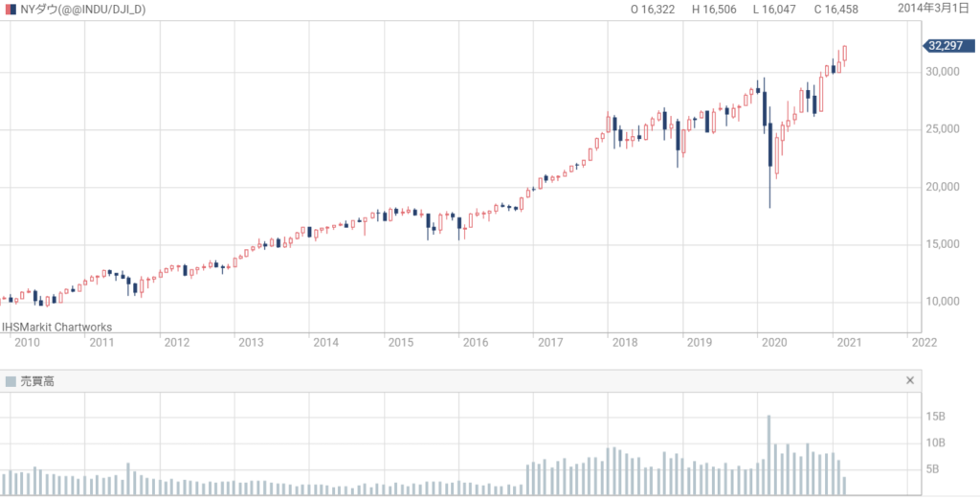Screen dimensions: 980x500
Task: Open the IHSMarkit Chartworks watermark link
Action: click(x=56, y=327)
